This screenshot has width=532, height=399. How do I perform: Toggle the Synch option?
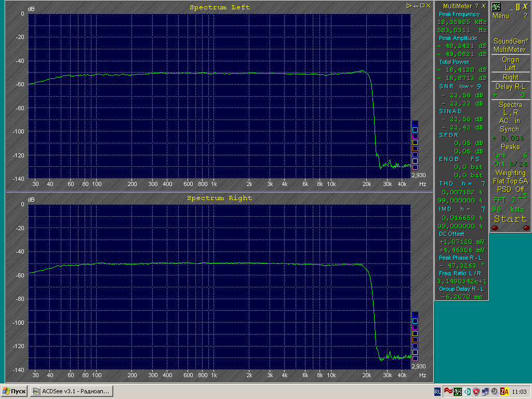(510, 129)
